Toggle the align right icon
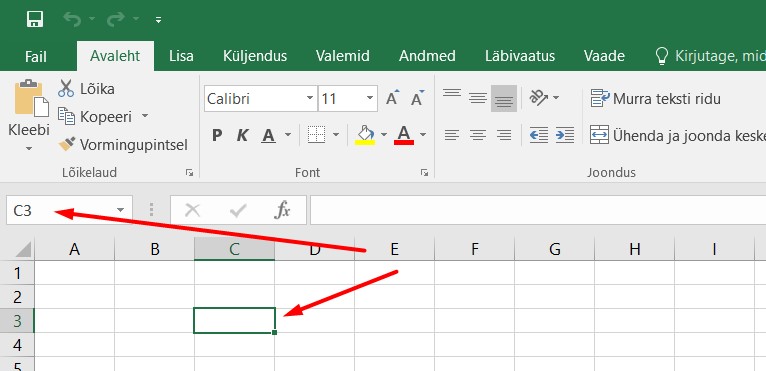Image resolution: width=766 pixels, height=371 pixels. click(504, 134)
